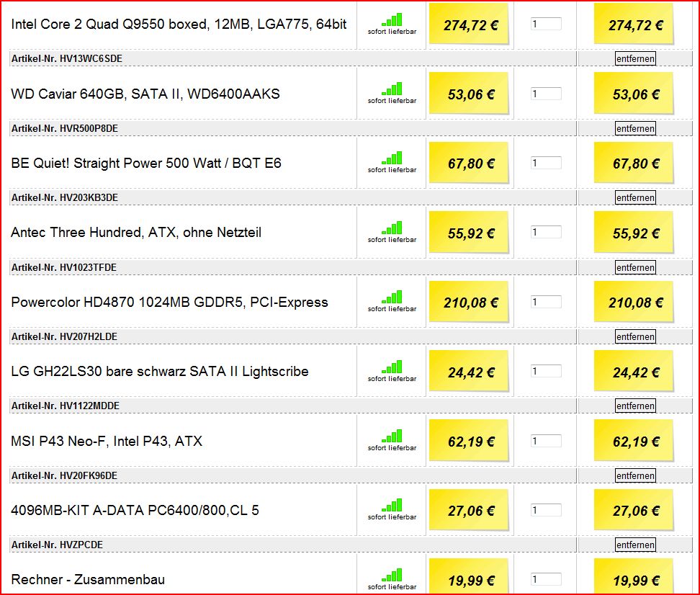Click unit price 24,42 € sticky note
Screen dimensions: 700x595
(x=469, y=371)
